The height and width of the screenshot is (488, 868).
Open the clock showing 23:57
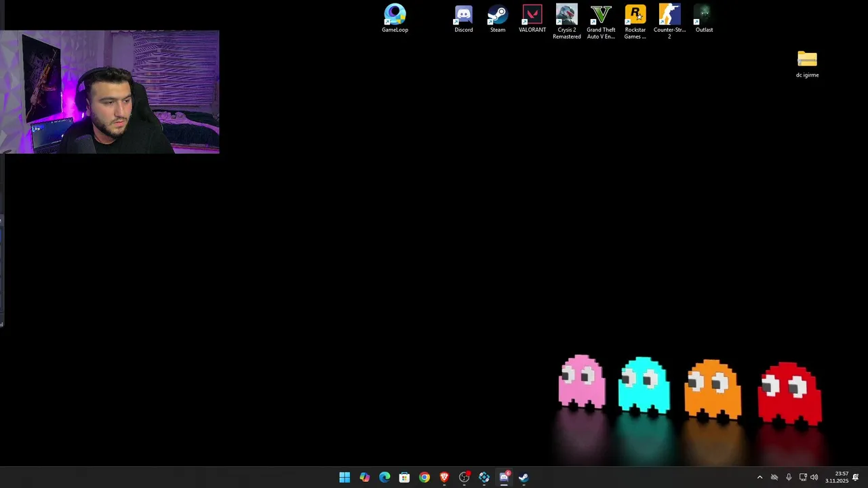point(837,477)
